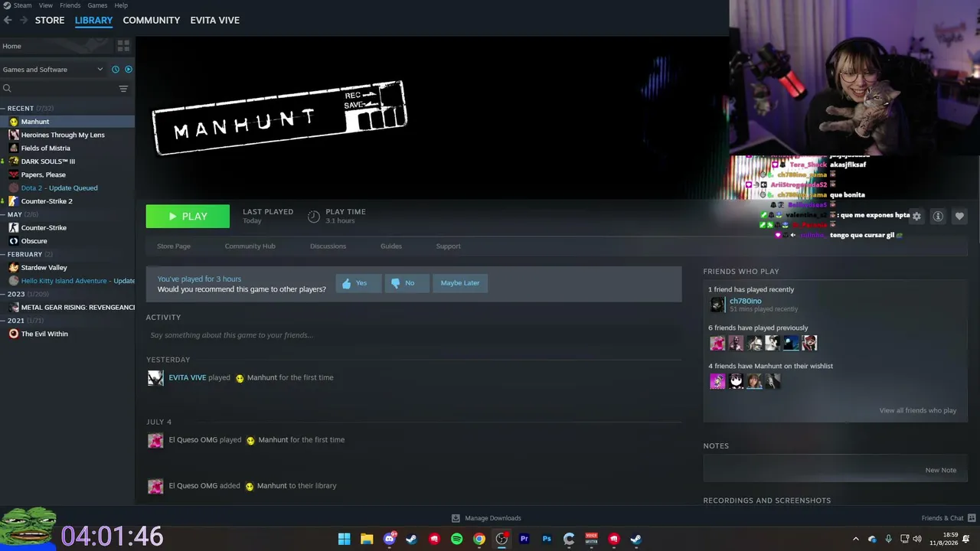980x551 pixels.
Task: Open EVITA VIVE in yesterday's activity
Action: coord(188,377)
